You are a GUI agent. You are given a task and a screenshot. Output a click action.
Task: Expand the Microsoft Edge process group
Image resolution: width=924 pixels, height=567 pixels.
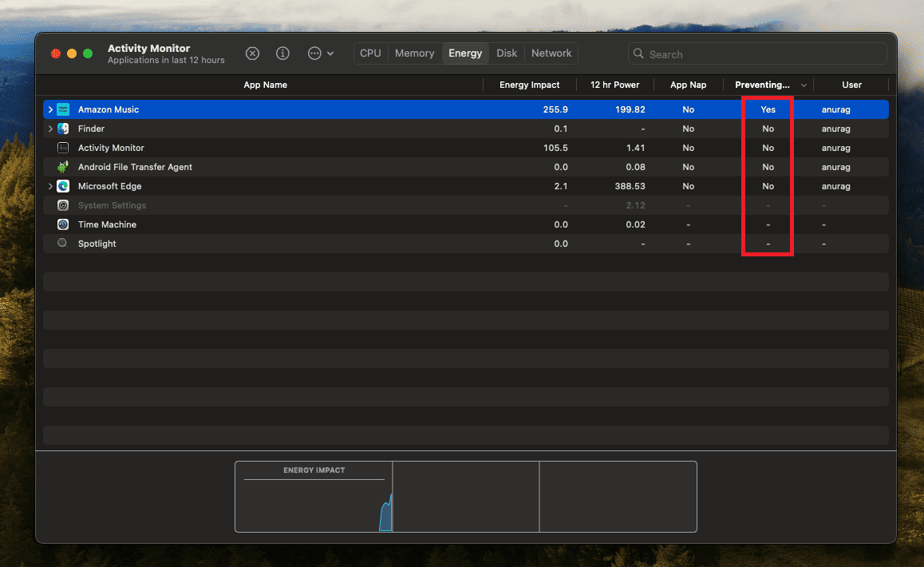point(50,186)
